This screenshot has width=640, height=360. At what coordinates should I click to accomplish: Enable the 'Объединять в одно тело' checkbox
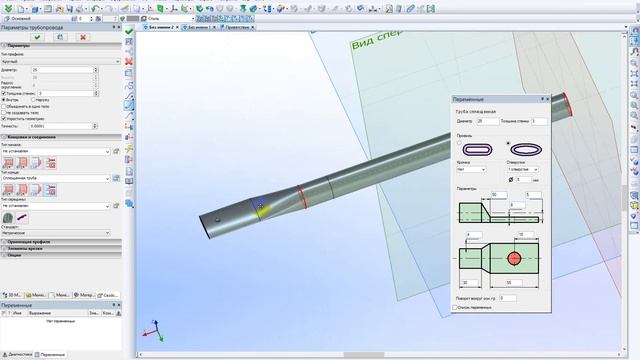click(4, 106)
